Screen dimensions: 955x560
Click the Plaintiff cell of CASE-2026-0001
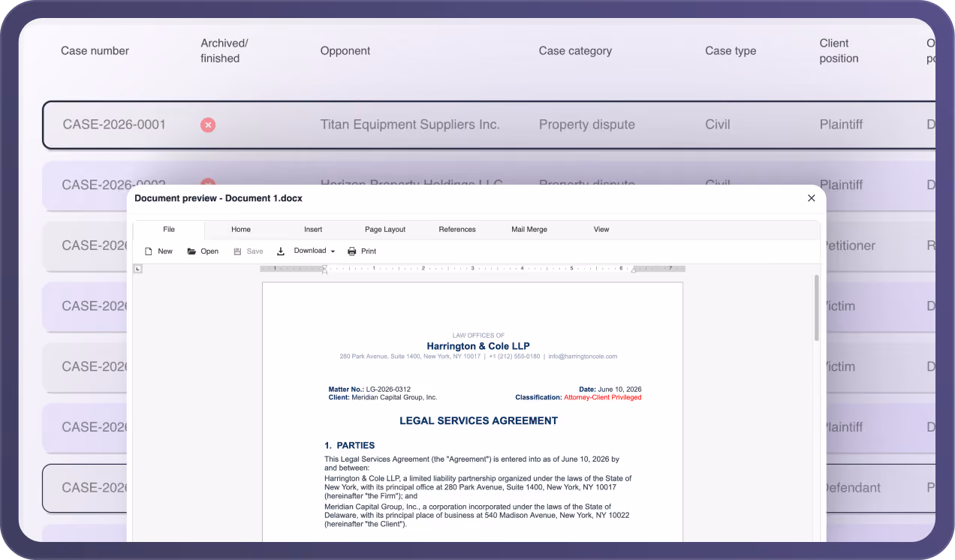[x=841, y=125]
